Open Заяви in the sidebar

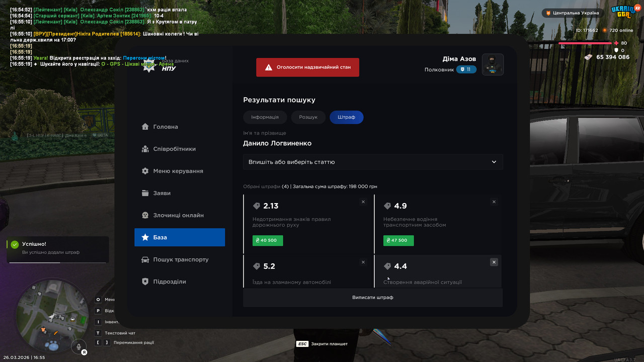click(x=180, y=193)
